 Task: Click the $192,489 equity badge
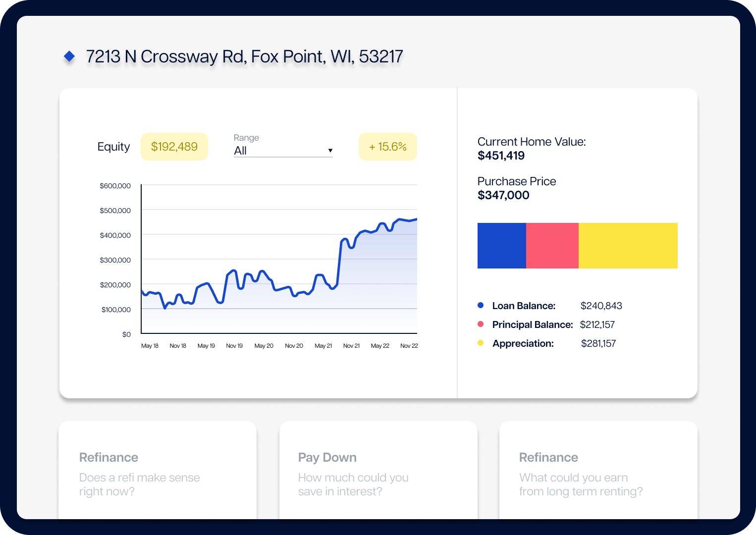pos(174,147)
